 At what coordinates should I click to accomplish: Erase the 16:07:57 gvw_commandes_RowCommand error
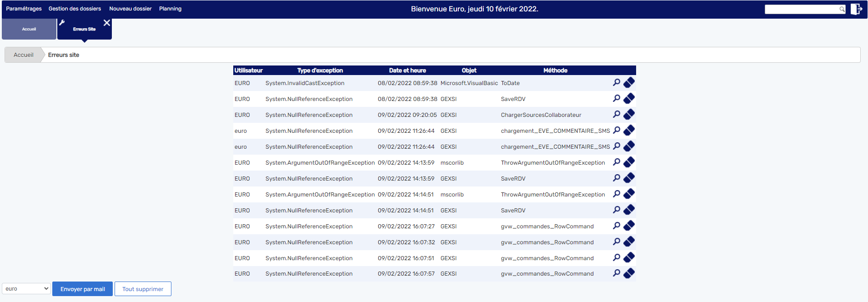[x=629, y=273]
